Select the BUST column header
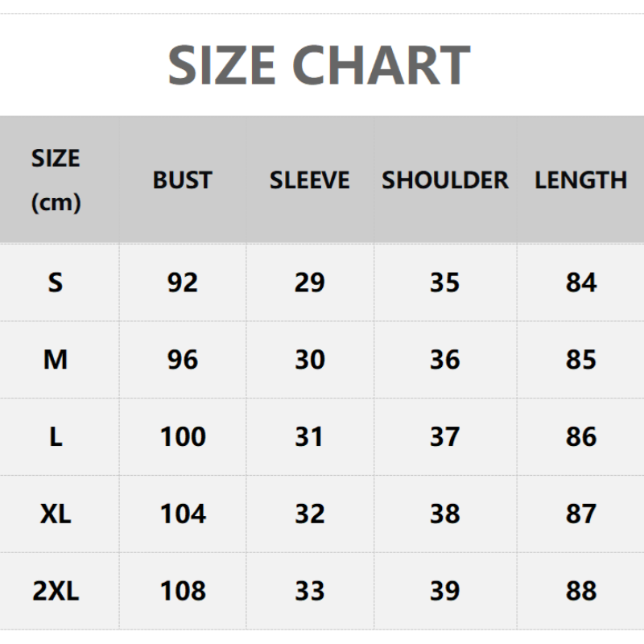This screenshot has height=644, width=644. coord(183,180)
